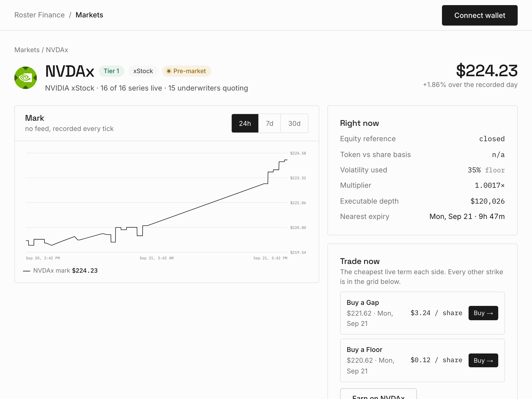
Task: Click '+1.86% over the recorded day' text
Action: (x=470, y=85)
